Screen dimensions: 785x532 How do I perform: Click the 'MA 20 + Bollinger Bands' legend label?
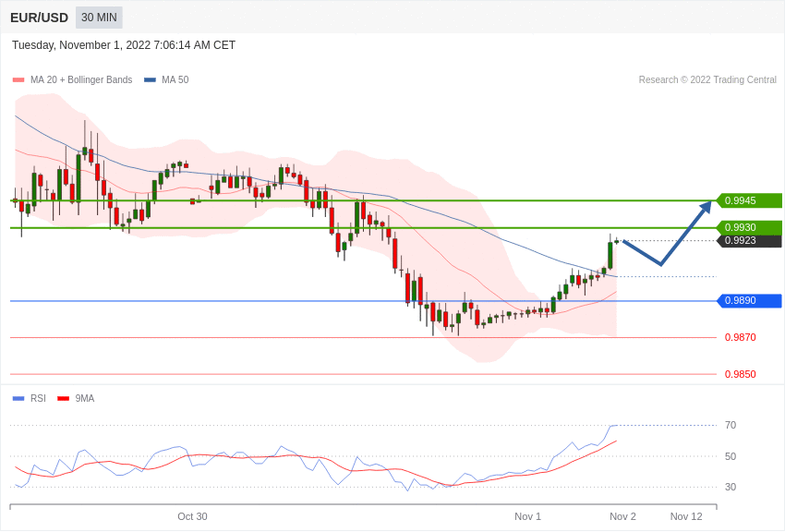coord(81,79)
